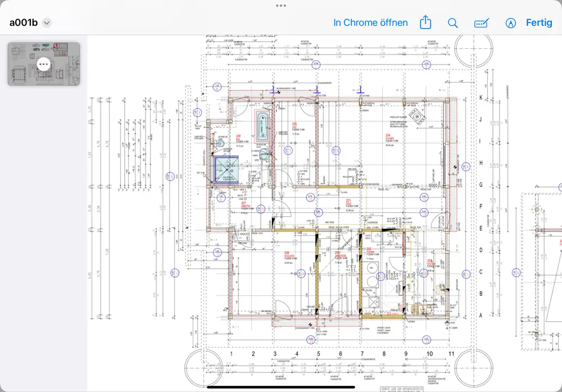
Task: Open search with the magnifying glass icon
Action: [452, 23]
